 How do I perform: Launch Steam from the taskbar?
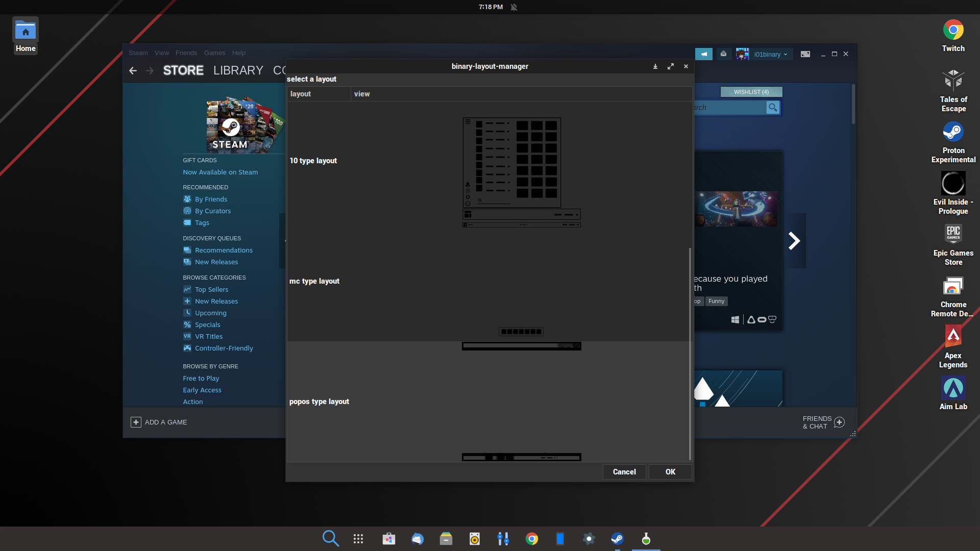[617, 539]
